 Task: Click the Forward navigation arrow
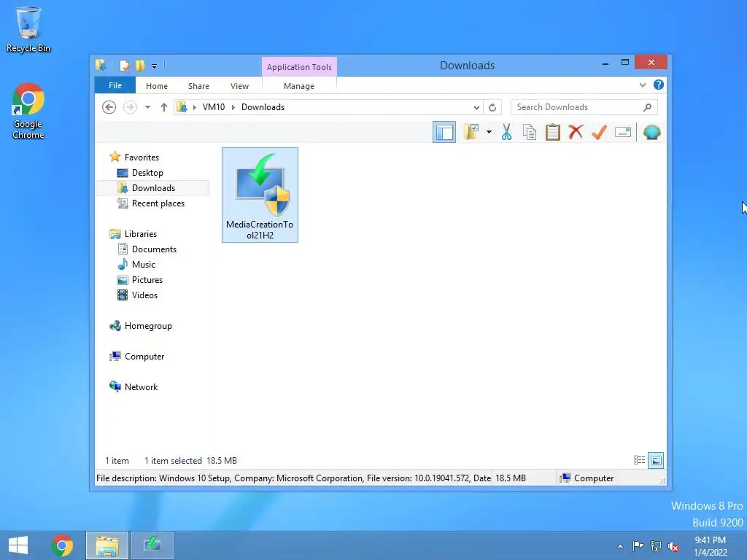pos(130,107)
